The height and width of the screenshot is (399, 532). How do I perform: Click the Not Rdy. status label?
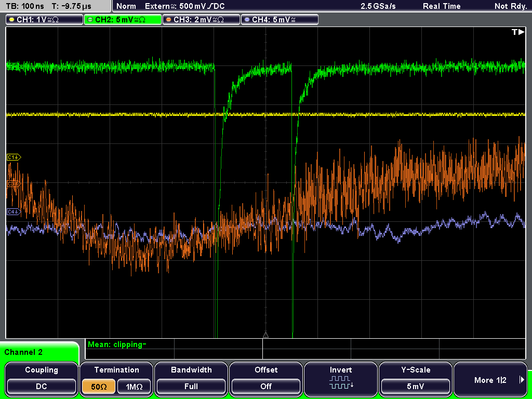511,6
